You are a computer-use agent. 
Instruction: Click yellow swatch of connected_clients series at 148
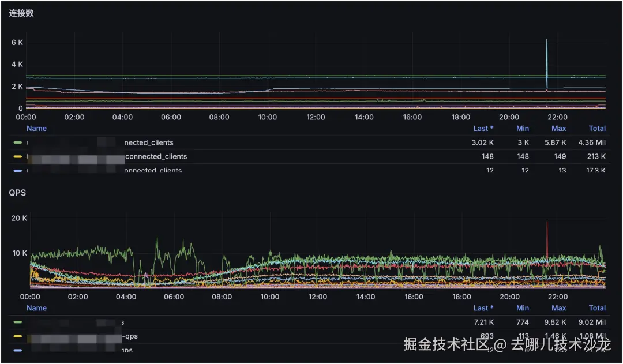tap(17, 156)
